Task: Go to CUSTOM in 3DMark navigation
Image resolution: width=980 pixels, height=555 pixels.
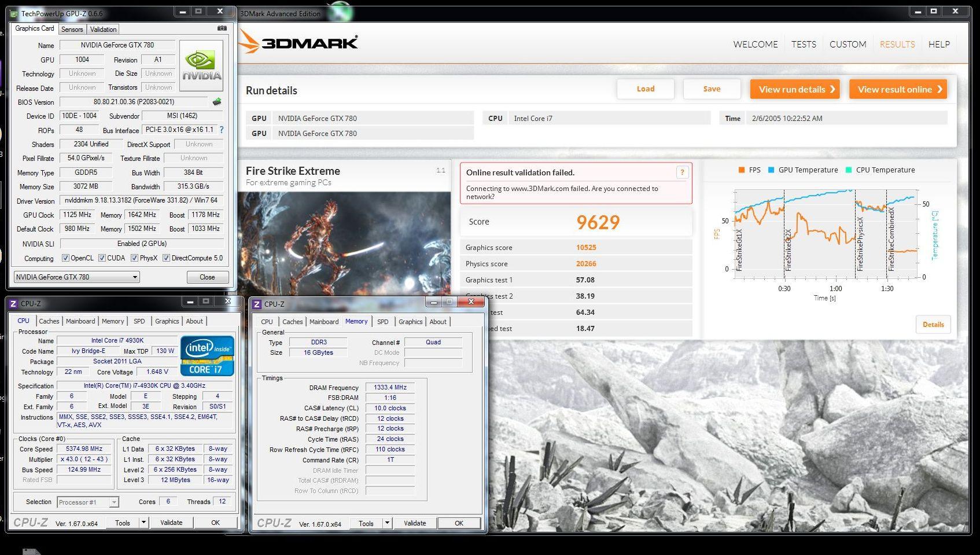Action: pyautogui.click(x=848, y=44)
